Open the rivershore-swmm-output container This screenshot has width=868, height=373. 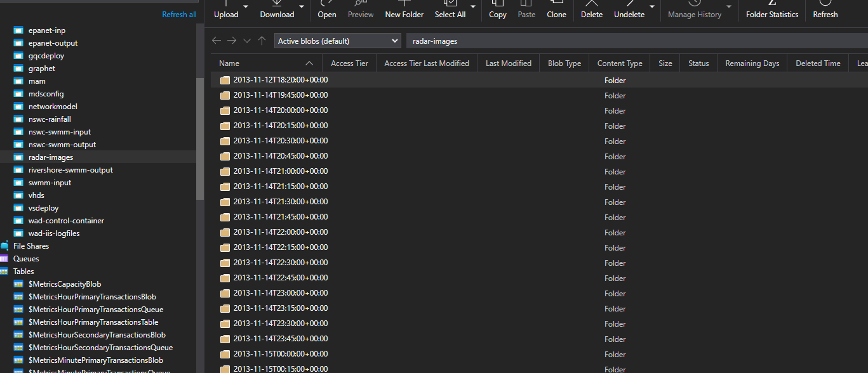70,170
